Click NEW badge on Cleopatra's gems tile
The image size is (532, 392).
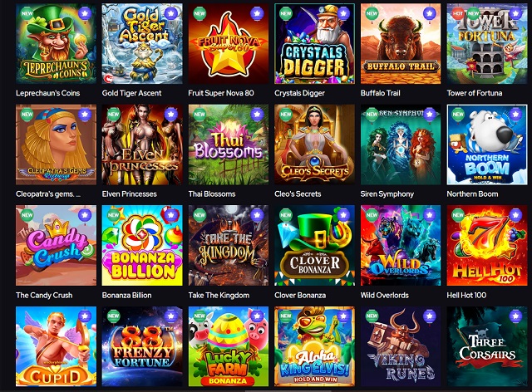coord(27,115)
